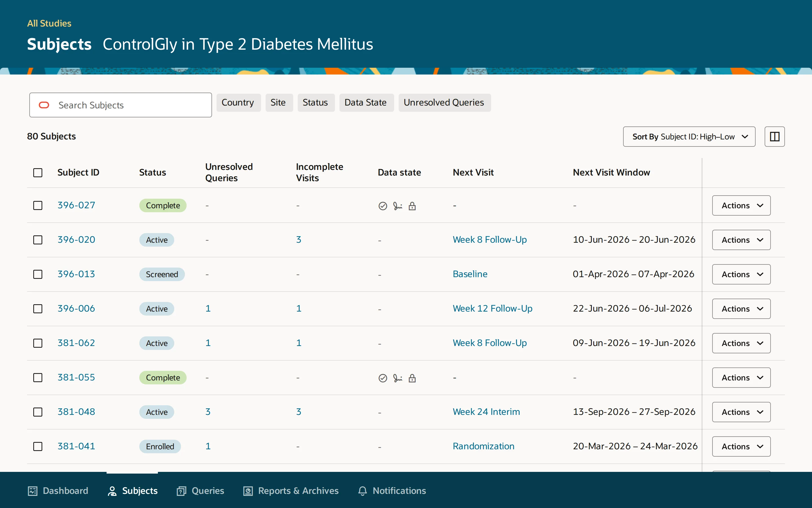The height and width of the screenshot is (508, 812).
Task: Open subject 396-027 link
Action: coord(76,205)
